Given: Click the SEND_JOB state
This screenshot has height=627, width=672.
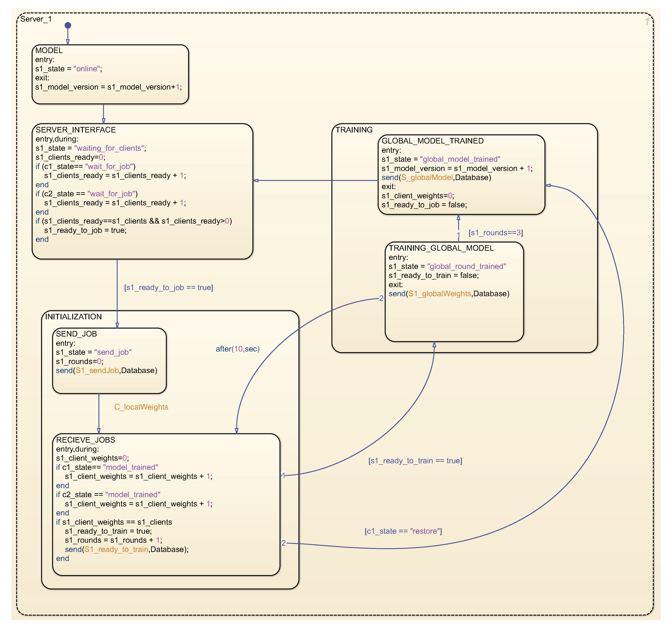Looking at the screenshot, I should pyautogui.click(x=109, y=360).
